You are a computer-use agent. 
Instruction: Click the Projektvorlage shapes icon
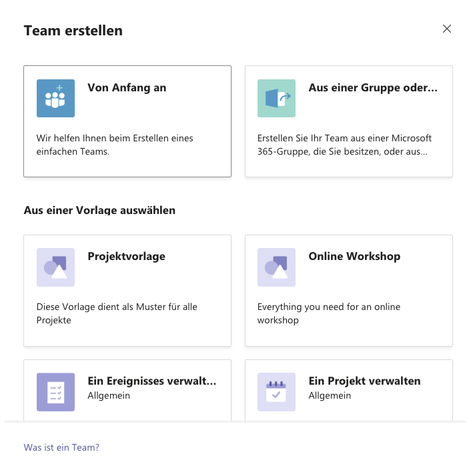point(55,267)
